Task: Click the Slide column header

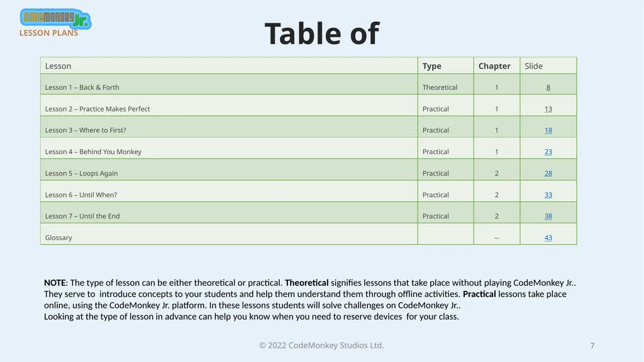Action: (533, 66)
